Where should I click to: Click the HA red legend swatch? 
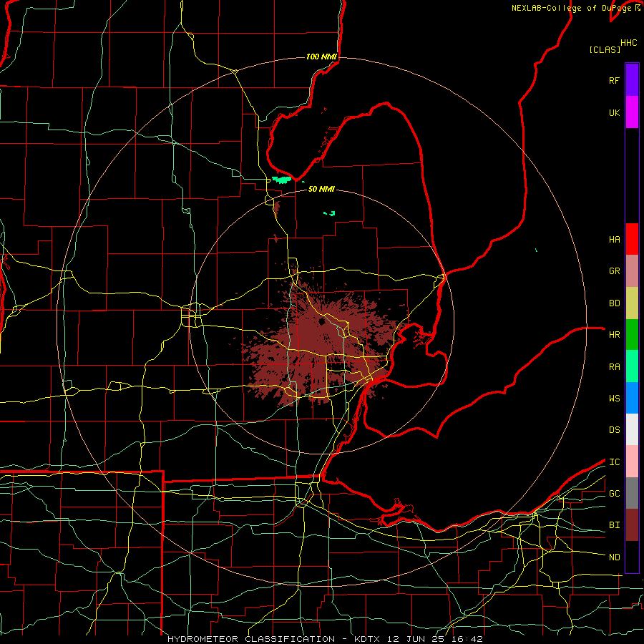pyautogui.click(x=632, y=239)
